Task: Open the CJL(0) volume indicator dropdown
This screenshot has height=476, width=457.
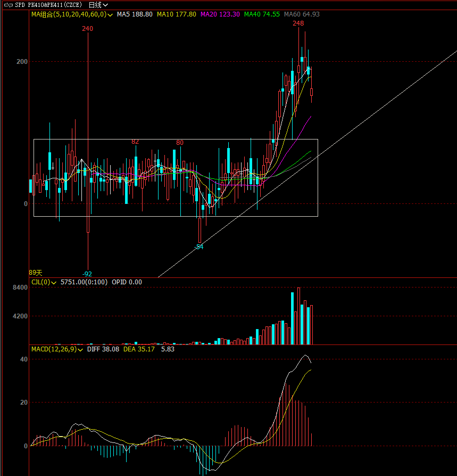Action: point(53,282)
